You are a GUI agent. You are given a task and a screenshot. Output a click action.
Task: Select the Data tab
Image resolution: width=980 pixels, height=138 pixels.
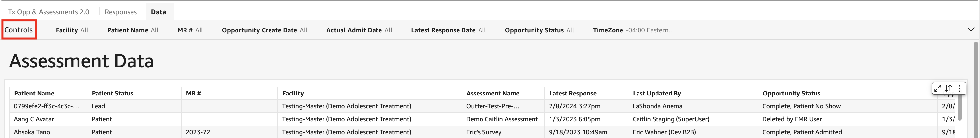(x=158, y=12)
